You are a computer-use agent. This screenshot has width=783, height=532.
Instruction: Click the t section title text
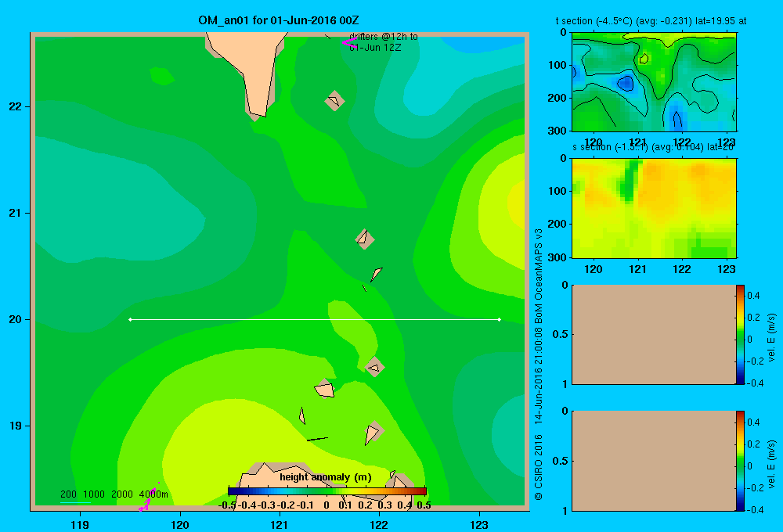(651, 21)
